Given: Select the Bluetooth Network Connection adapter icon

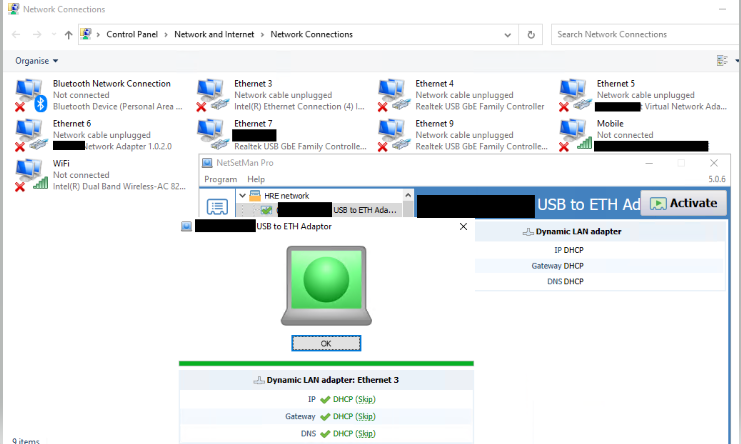Looking at the screenshot, I should 31,95.
